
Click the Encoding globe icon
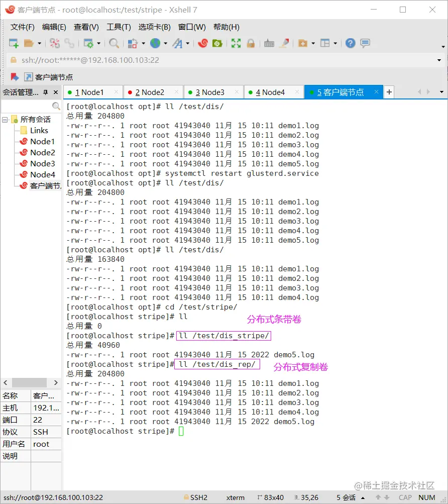[x=155, y=43]
